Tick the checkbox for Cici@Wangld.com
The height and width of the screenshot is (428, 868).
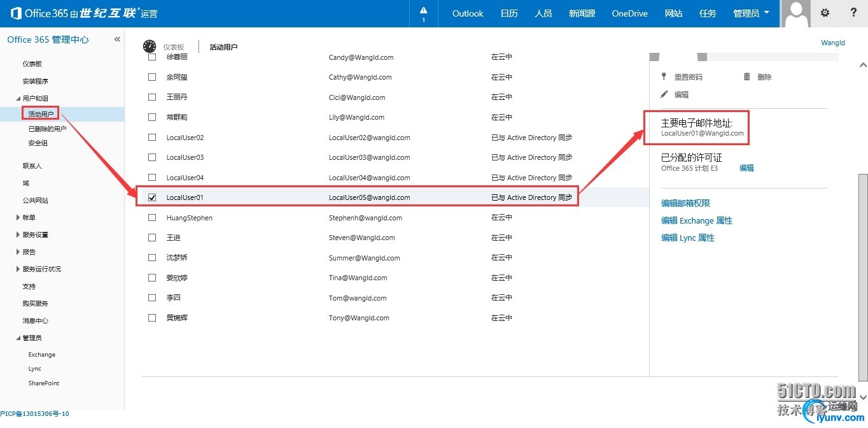[x=152, y=97]
